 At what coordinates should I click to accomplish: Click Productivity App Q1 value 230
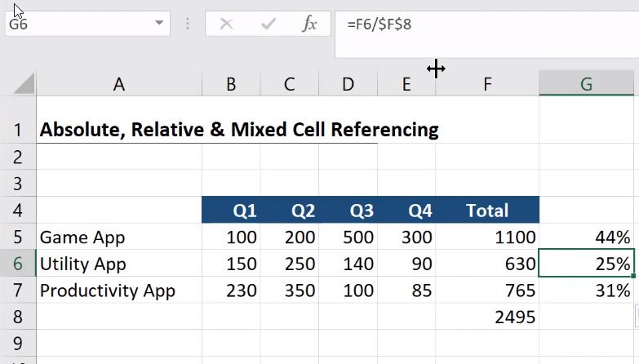tap(231, 291)
